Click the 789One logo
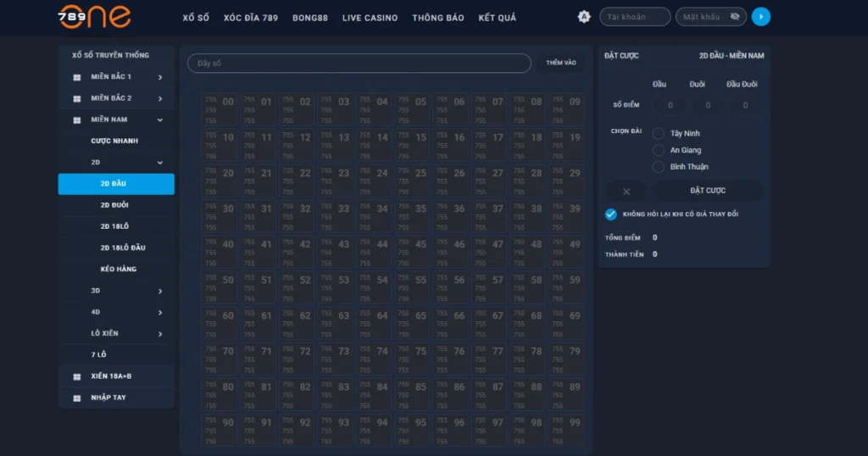The image size is (868, 456). tap(95, 17)
